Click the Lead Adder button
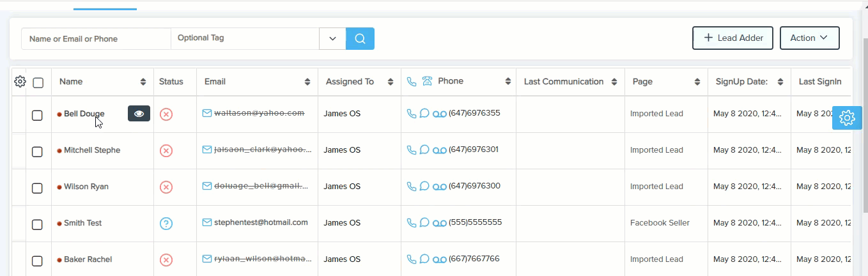The height and width of the screenshot is (276, 868). coord(732,38)
